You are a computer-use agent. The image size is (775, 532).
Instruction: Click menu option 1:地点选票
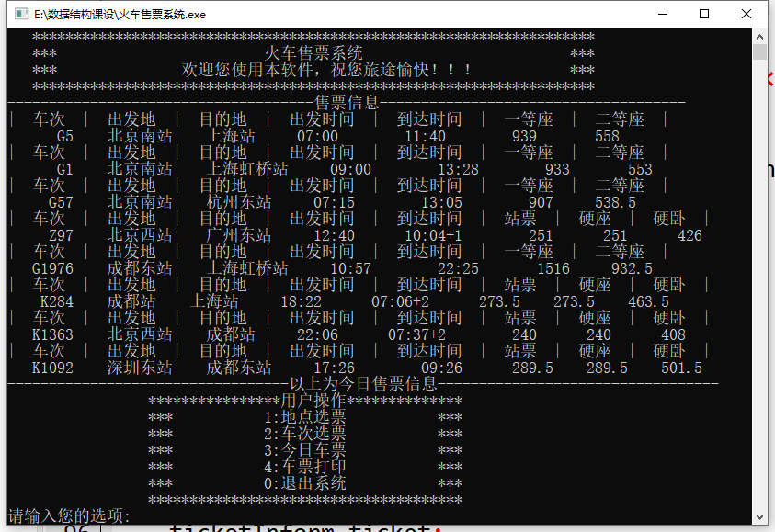click(x=305, y=417)
